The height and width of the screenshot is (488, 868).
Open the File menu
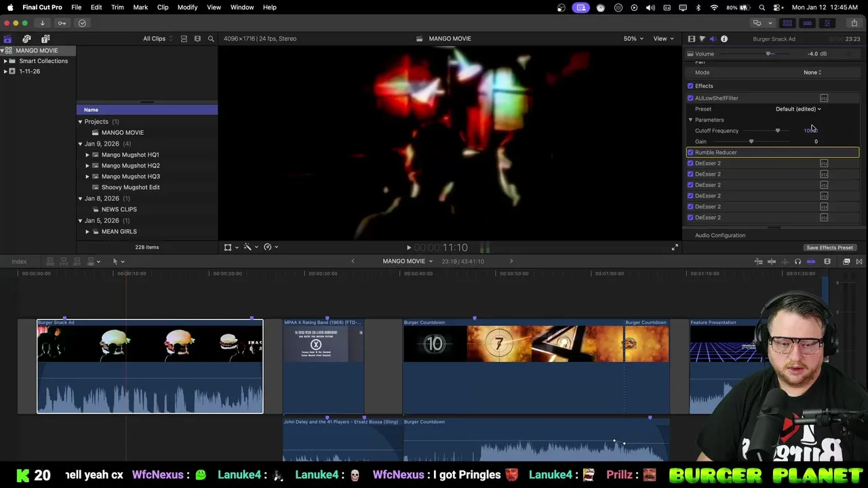[x=77, y=7]
